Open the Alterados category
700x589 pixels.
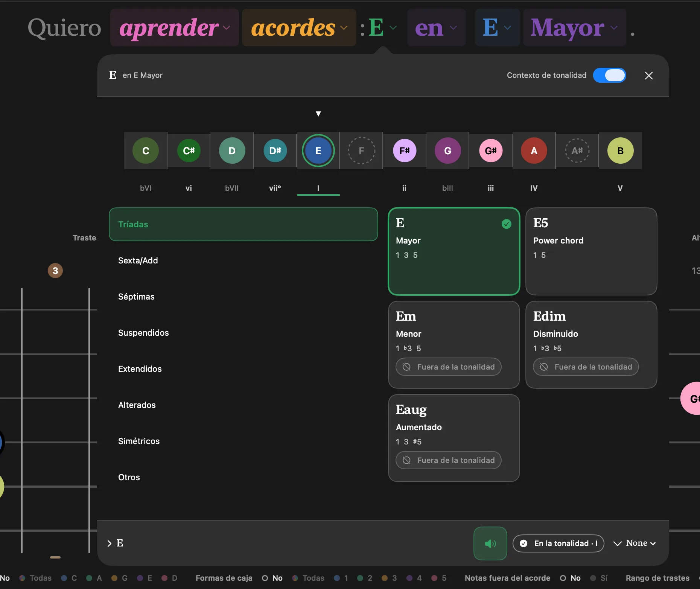[x=243, y=405]
